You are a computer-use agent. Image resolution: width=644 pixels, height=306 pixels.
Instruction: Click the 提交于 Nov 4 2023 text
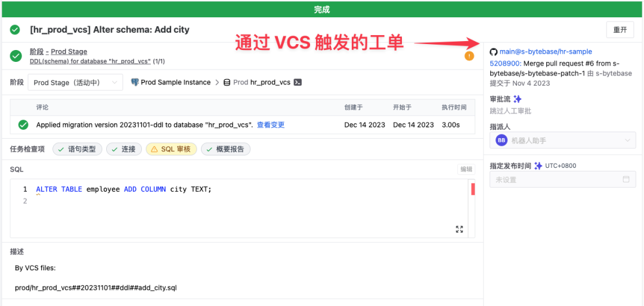tap(520, 83)
